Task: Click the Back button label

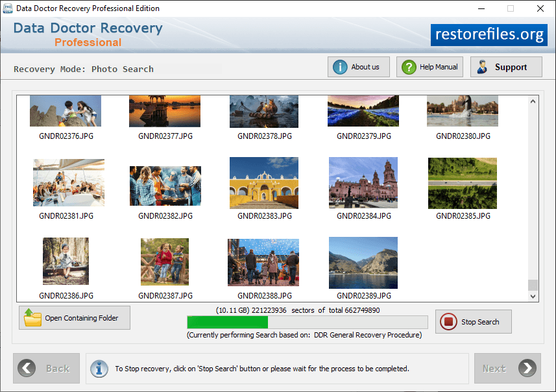Action: point(58,369)
